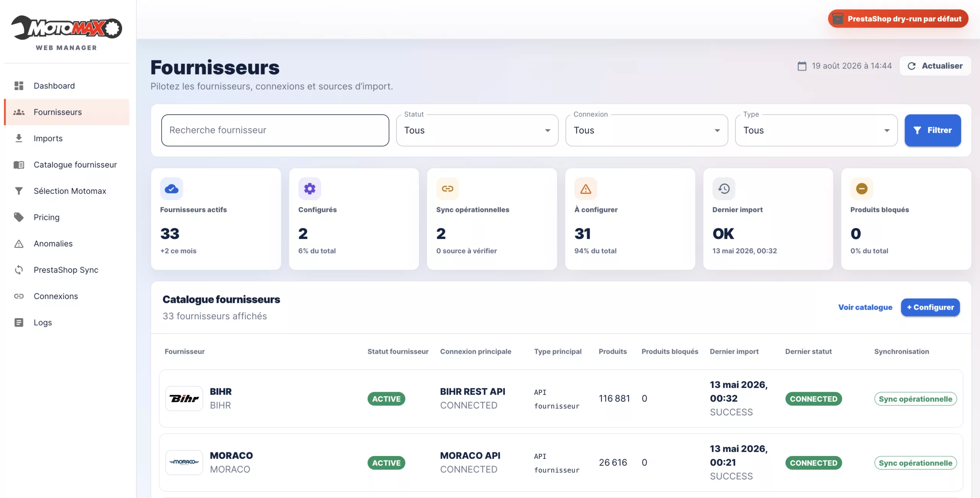Click the warning icon on À configurer card

586,189
